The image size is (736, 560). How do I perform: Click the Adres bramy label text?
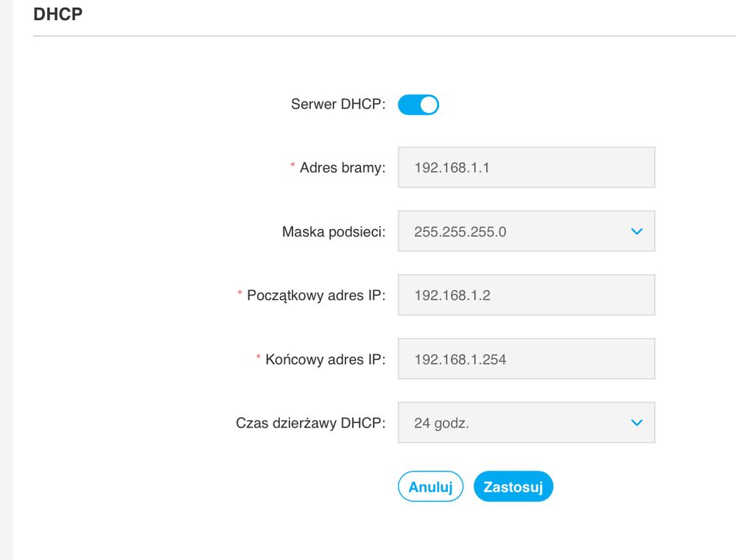342,168
